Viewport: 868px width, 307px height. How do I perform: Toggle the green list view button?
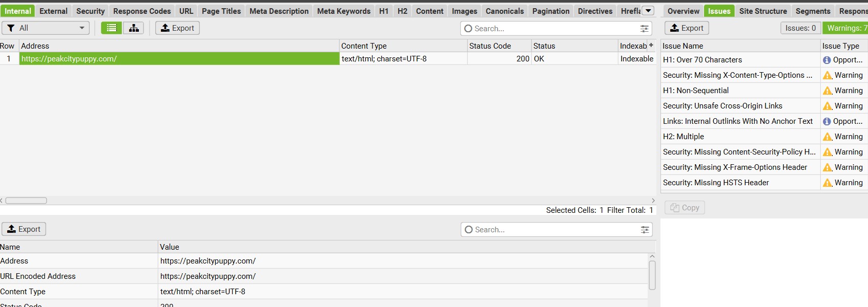point(111,28)
